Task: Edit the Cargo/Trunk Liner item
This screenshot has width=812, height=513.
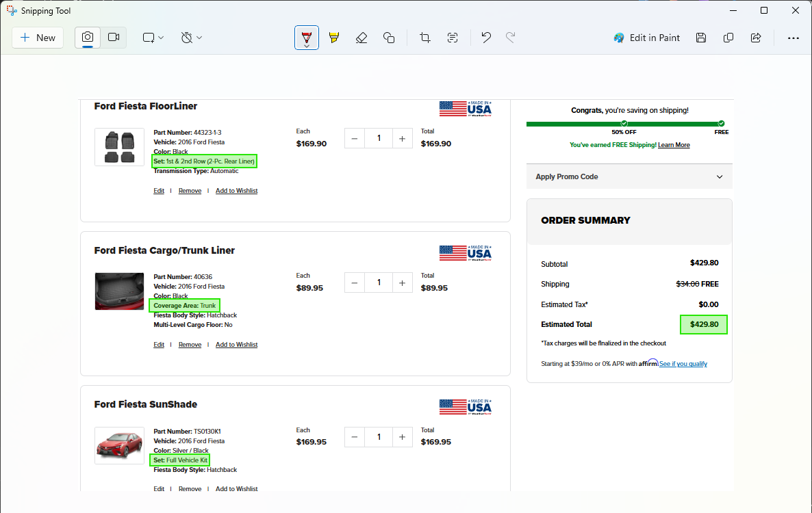Action: pyautogui.click(x=159, y=345)
